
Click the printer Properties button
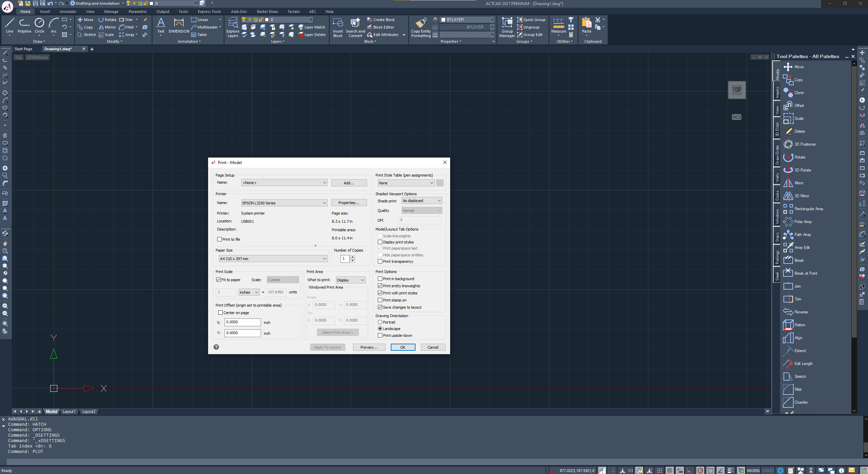pos(349,203)
